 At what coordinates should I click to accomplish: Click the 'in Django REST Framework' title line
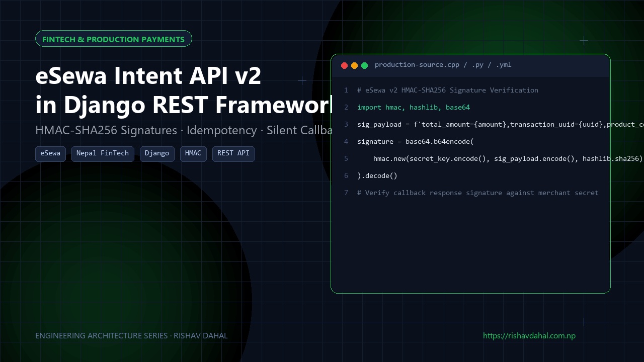pyautogui.click(x=184, y=105)
